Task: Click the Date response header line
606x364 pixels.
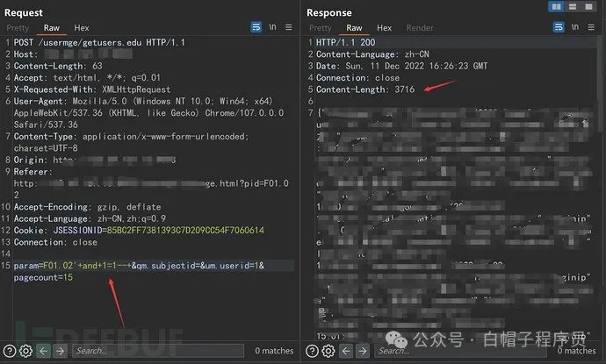Action: 402,66
